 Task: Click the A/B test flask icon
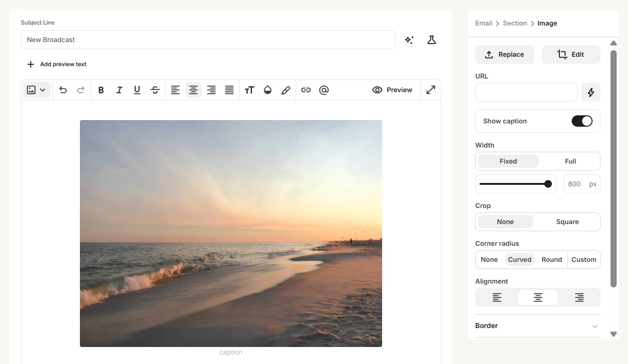click(x=431, y=40)
